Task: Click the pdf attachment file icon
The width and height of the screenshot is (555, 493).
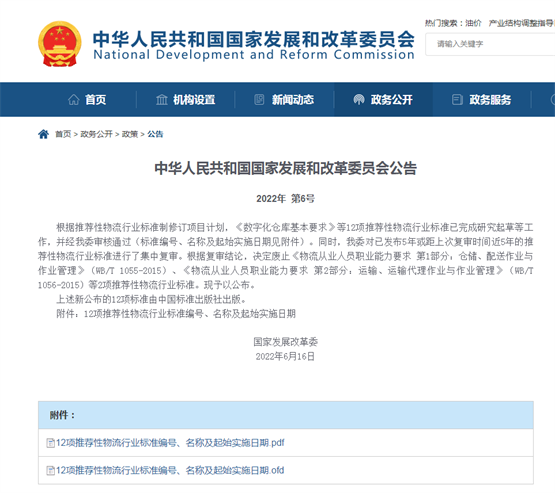Action: (x=51, y=443)
